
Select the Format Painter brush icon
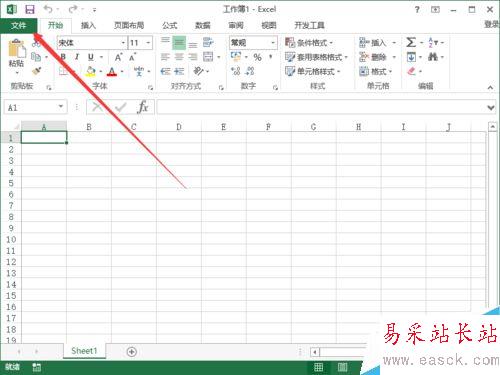tap(36, 71)
